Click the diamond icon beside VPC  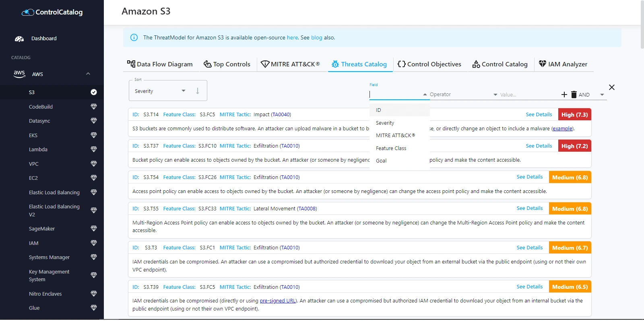(x=94, y=164)
